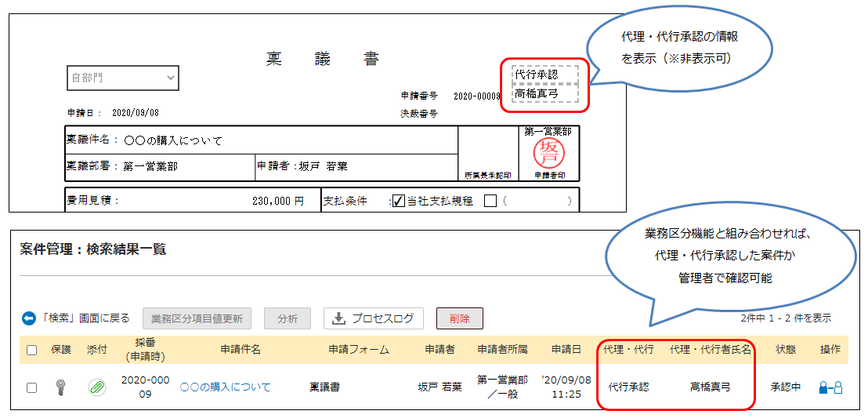
Task: Click the blue icon in 操作 column
Action: point(830,387)
